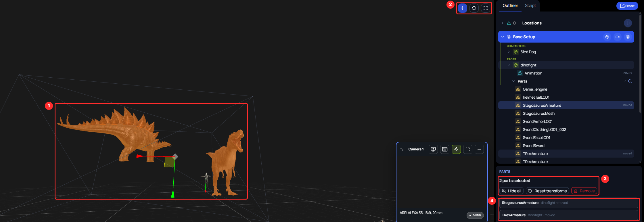Click the clapperboard icon beside Animation
Viewport: 644px width, 222px height.
click(x=520, y=73)
